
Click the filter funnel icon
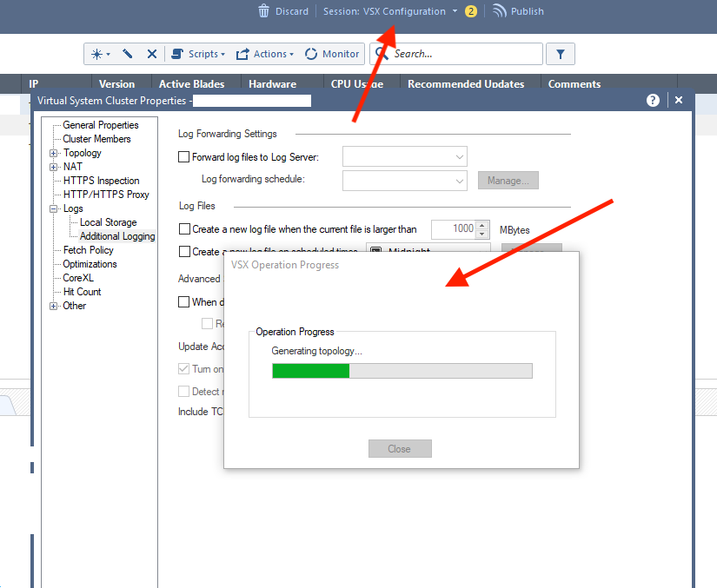pyautogui.click(x=561, y=54)
